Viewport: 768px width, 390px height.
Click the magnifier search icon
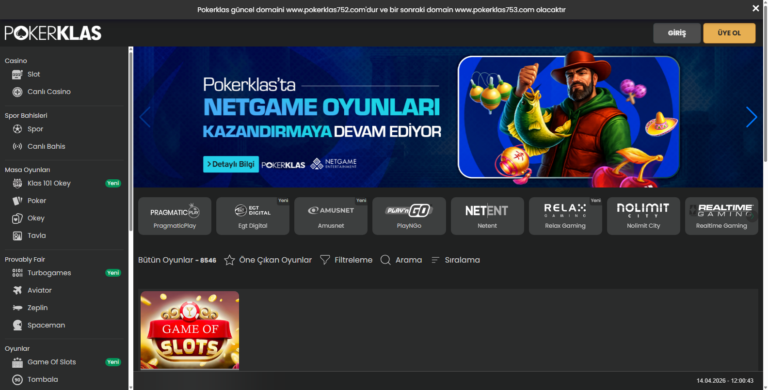[385, 260]
